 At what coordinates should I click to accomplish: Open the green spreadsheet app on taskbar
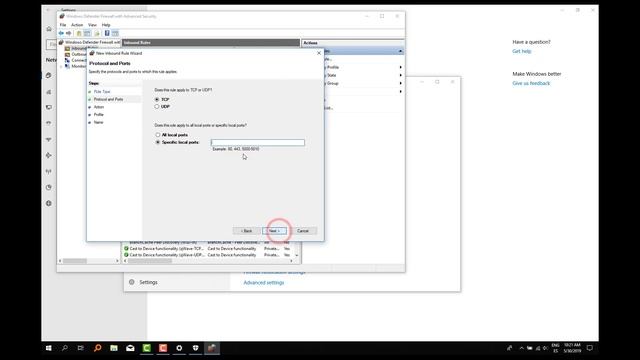pyautogui.click(x=114, y=348)
